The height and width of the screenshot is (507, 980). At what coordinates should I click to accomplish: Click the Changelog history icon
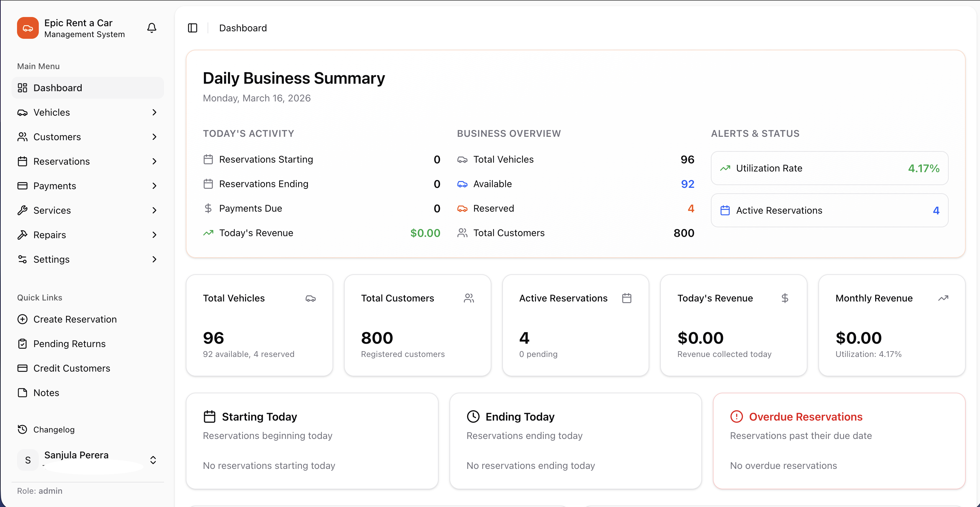22,429
